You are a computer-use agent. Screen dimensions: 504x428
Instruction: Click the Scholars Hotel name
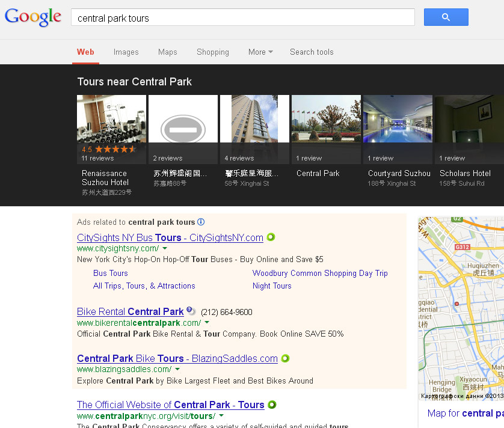pyautogui.click(x=465, y=174)
